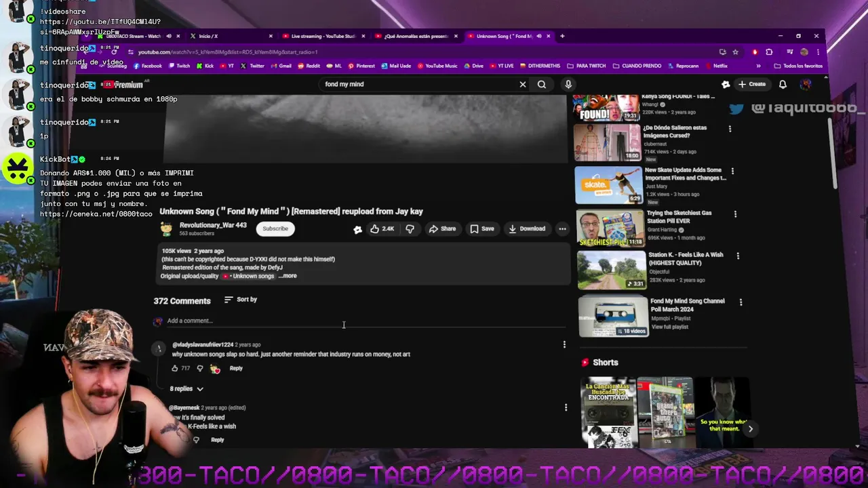
Task: Open '¿De Dónde Salieron estas Imágenes Cursed?' video thumbnail
Action: [608, 142]
